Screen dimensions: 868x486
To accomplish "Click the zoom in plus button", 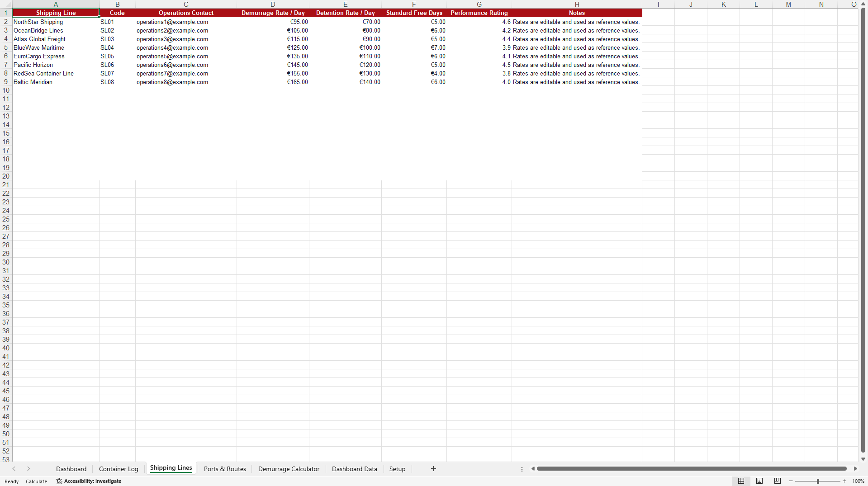I will 844,481.
